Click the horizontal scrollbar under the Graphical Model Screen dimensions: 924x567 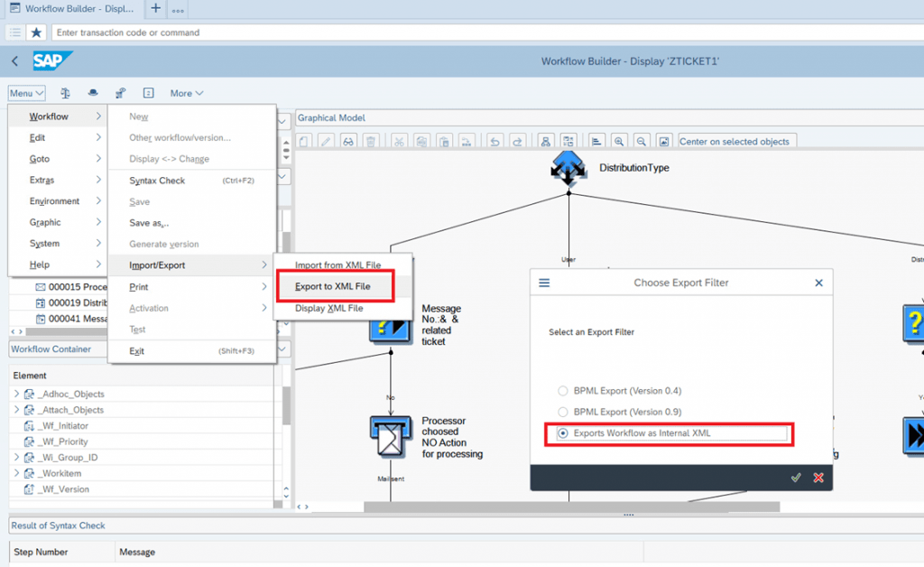(x=571, y=507)
